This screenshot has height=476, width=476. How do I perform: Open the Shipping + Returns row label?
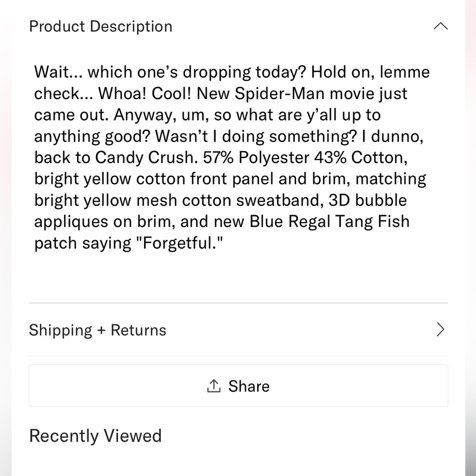click(x=98, y=330)
